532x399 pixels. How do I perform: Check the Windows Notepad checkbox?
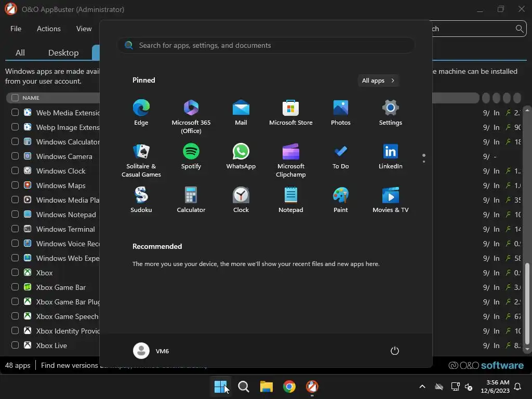tap(15, 215)
